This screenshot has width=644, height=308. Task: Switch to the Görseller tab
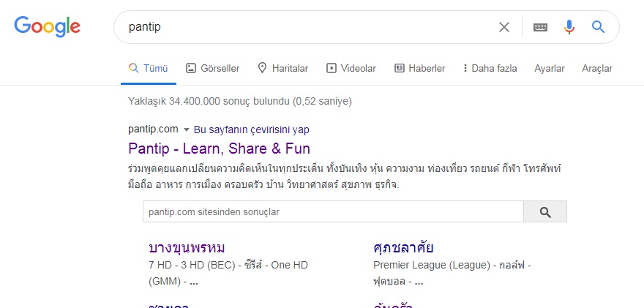tap(213, 68)
